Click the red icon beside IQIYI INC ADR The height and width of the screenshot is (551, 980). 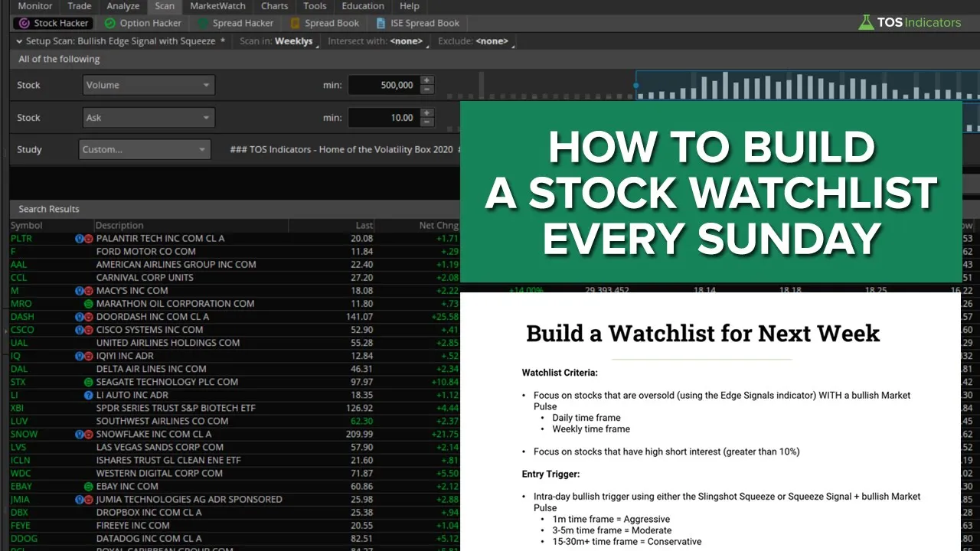(88, 356)
